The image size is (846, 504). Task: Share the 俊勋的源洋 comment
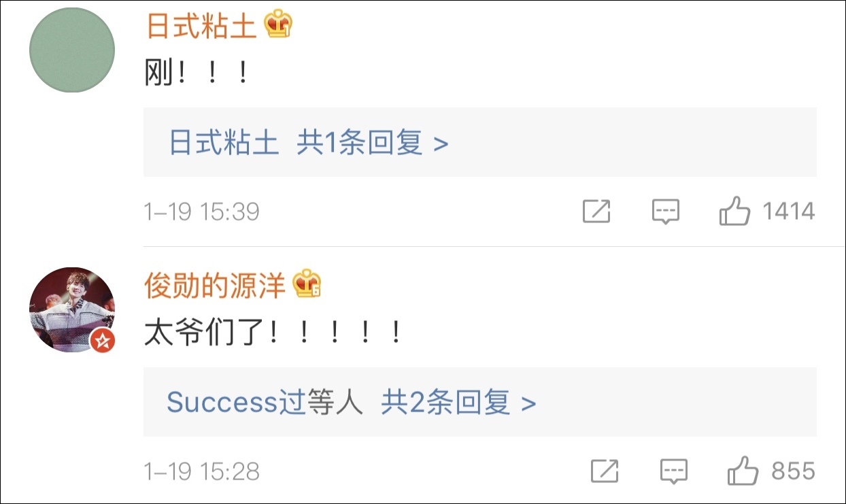click(x=605, y=471)
